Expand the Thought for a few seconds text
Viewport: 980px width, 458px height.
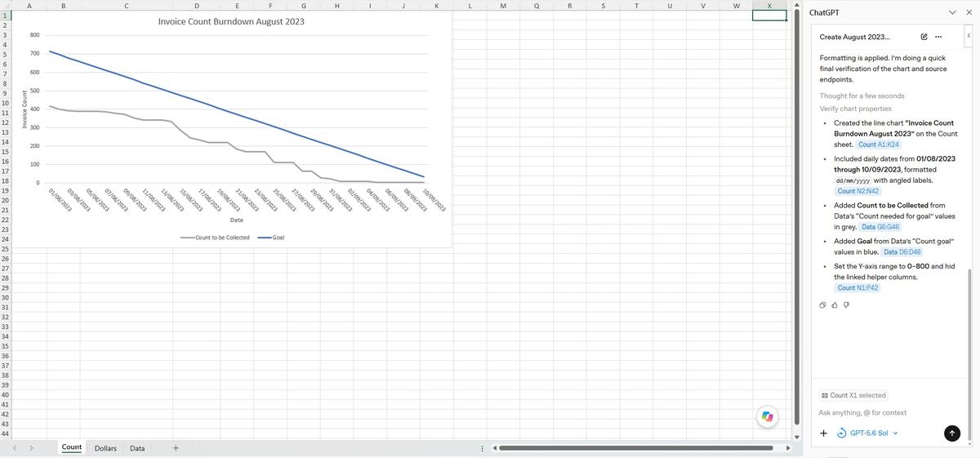(x=862, y=96)
